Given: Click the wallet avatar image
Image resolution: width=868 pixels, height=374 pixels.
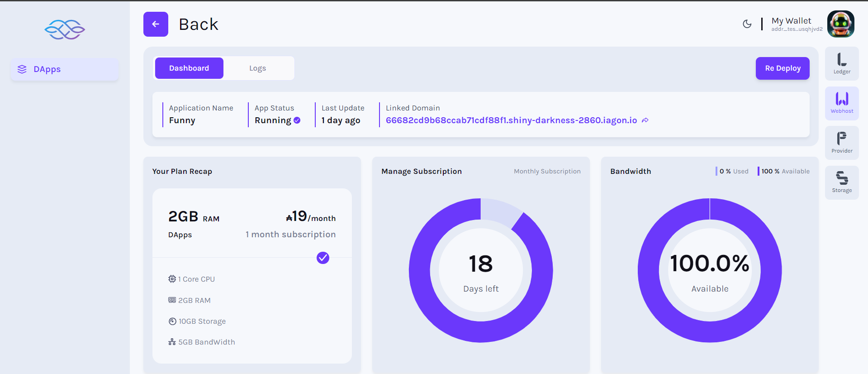Looking at the screenshot, I should pyautogui.click(x=840, y=24).
